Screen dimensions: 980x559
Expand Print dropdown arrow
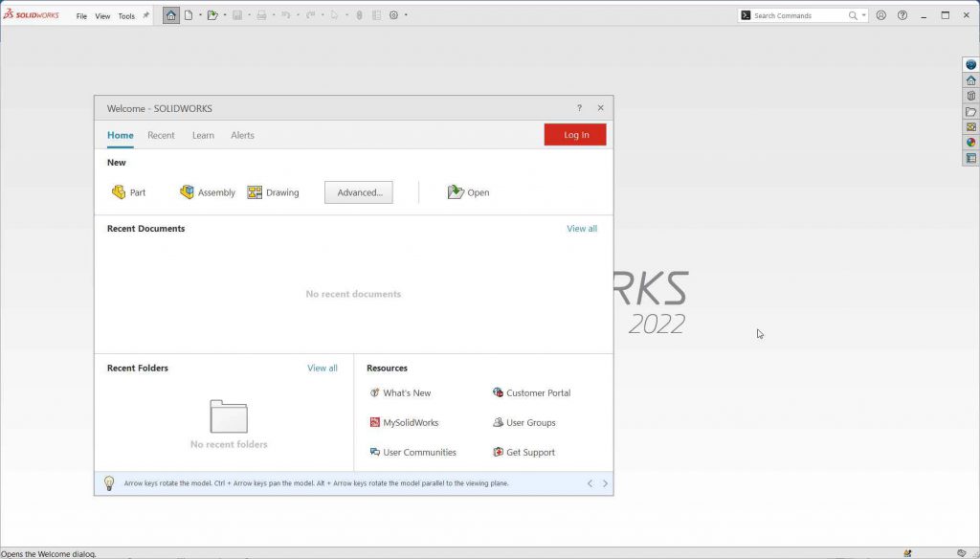(x=273, y=15)
